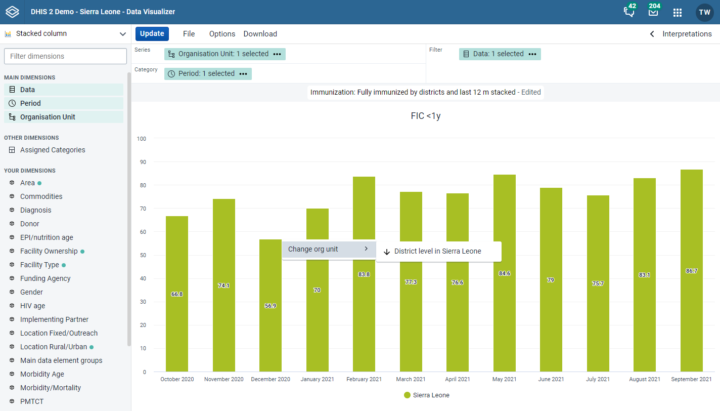Viewport: 720px width, 411px height.
Task: Open Data filter chip three-dot menu
Action: pyautogui.click(x=532, y=54)
